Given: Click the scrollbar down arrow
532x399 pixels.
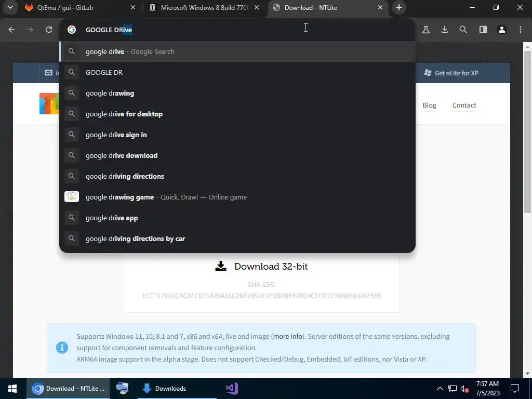Looking at the screenshot, I should (527, 374).
